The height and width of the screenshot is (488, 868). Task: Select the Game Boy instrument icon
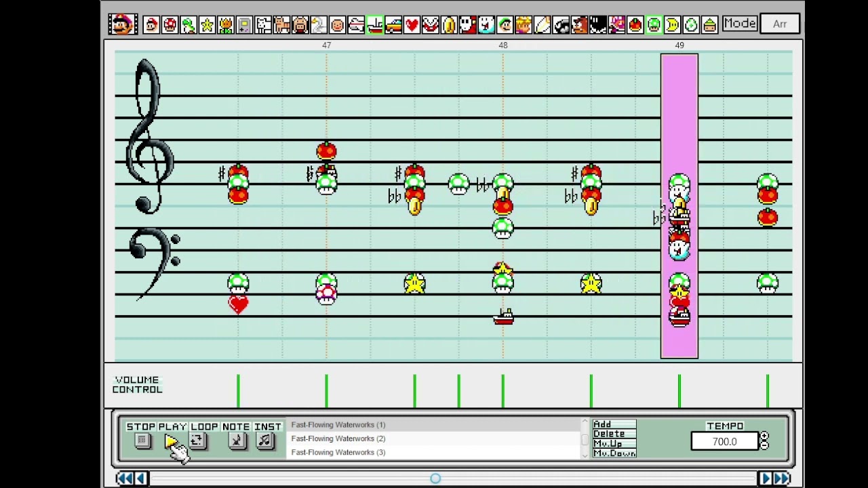point(244,25)
